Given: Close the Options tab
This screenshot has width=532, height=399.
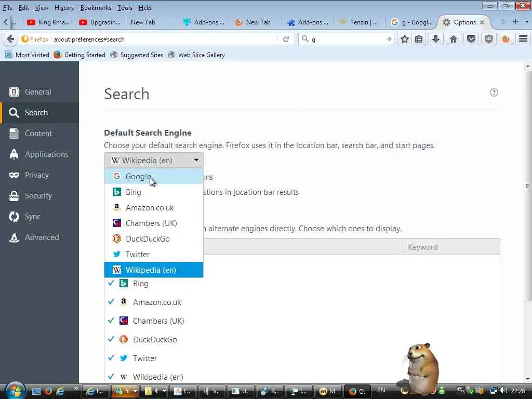Looking at the screenshot, I should [482, 22].
